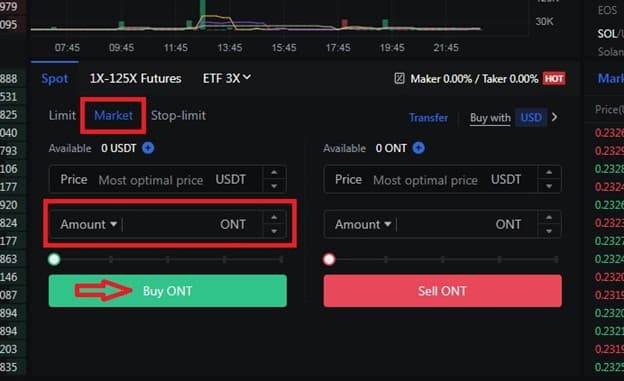The image size is (624, 381).
Task: Decrease buy amount with the down stepper
Action: (274, 231)
